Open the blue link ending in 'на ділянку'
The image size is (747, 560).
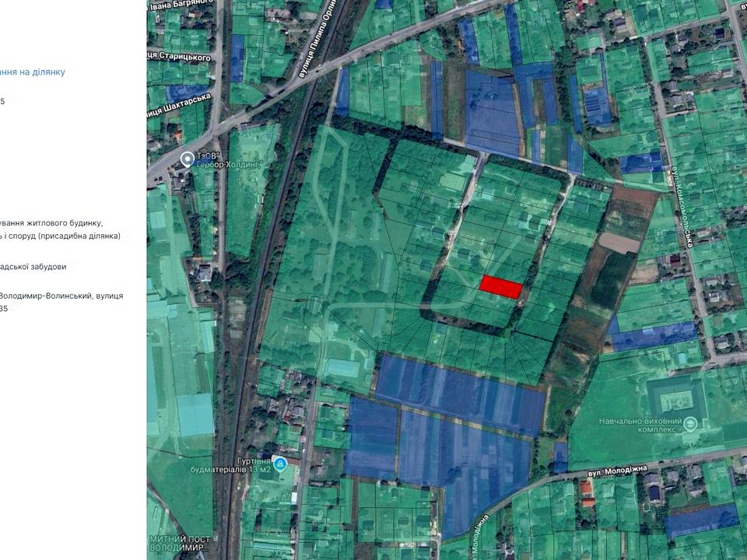click(33, 72)
